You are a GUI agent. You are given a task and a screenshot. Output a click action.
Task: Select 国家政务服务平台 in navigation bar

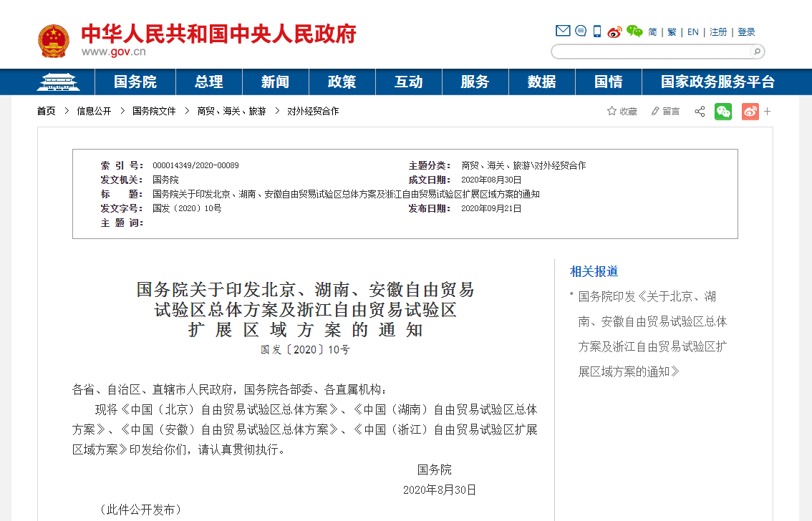tap(717, 82)
